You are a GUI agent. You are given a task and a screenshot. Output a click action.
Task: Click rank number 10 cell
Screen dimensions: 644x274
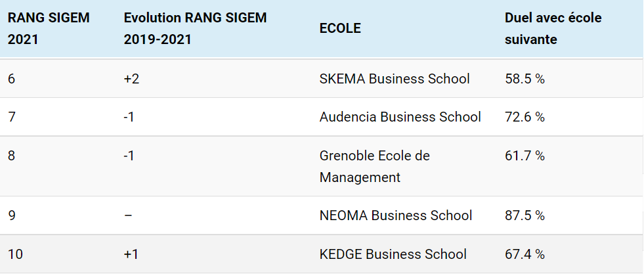point(14,254)
